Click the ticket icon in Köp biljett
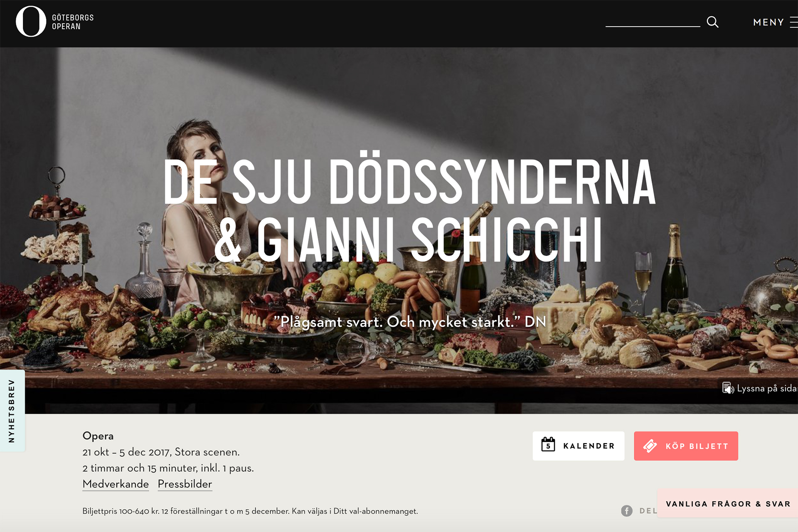The height and width of the screenshot is (532, 798). 650,446
